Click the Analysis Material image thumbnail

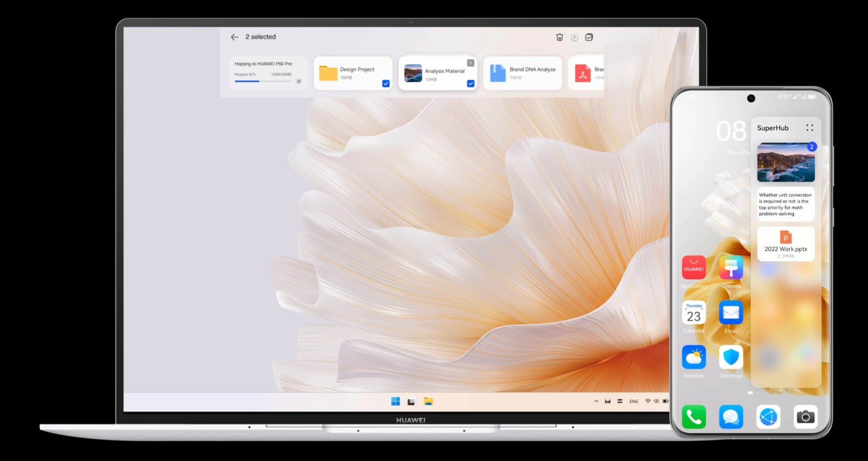coord(413,73)
